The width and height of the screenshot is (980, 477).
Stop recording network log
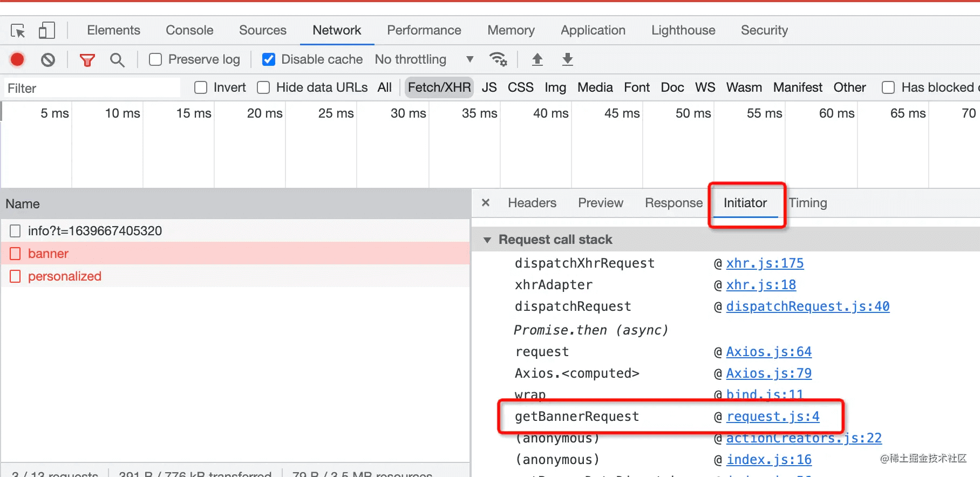click(x=17, y=59)
